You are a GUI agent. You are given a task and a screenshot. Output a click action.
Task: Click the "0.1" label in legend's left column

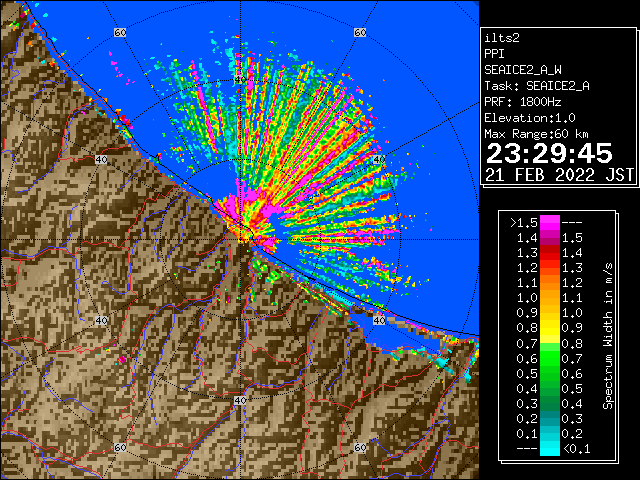tap(527, 433)
